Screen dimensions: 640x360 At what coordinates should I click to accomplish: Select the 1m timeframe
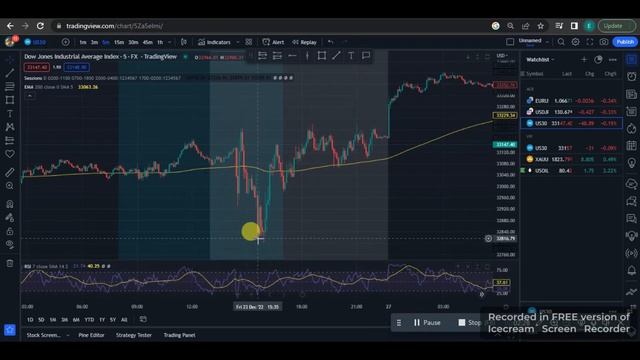pyautogui.click(x=83, y=42)
